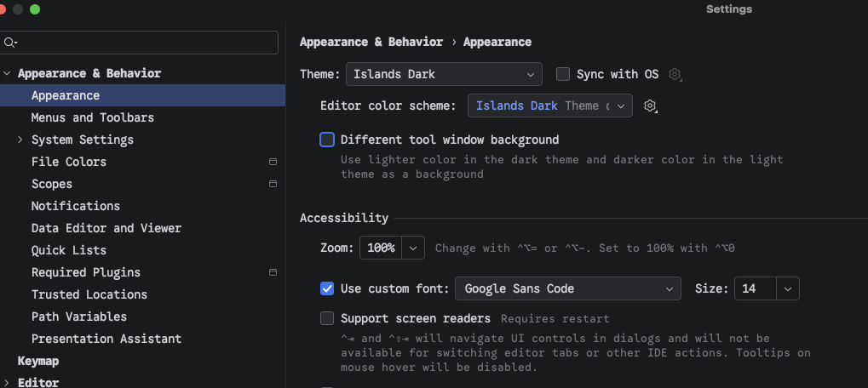The height and width of the screenshot is (388, 868).
Task: Click the search magnifier icon in settings
Action: pos(10,43)
